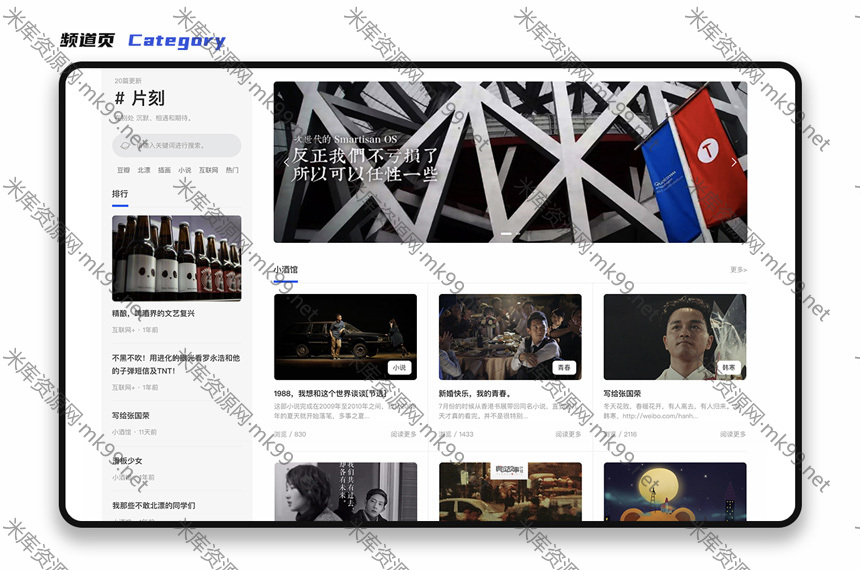
Task: Click the 青春 badge on the wedding card
Action: click(564, 368)
